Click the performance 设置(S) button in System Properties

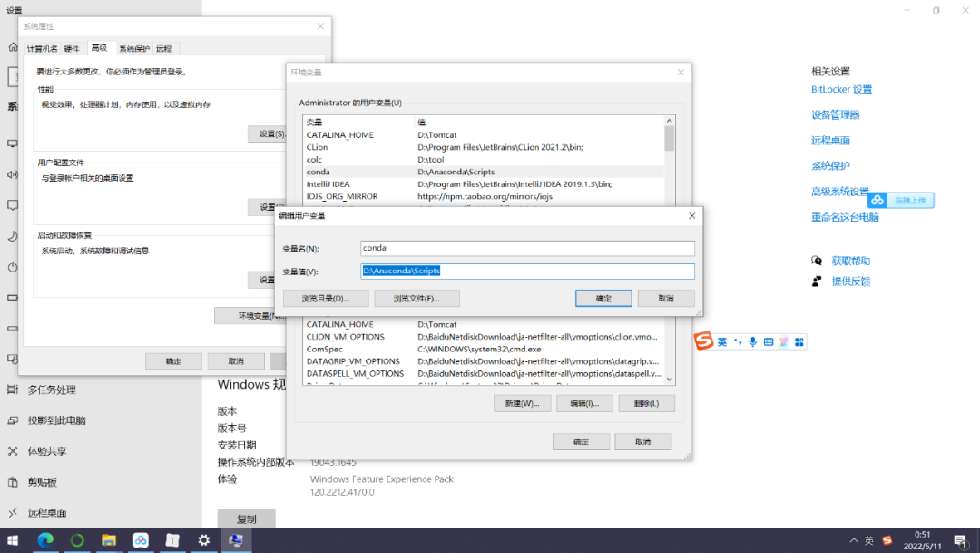point(269,133)
